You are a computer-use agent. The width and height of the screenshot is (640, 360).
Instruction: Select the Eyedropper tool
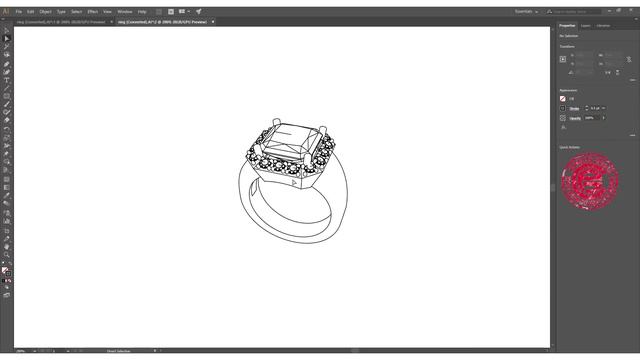[x=7, y=196]
